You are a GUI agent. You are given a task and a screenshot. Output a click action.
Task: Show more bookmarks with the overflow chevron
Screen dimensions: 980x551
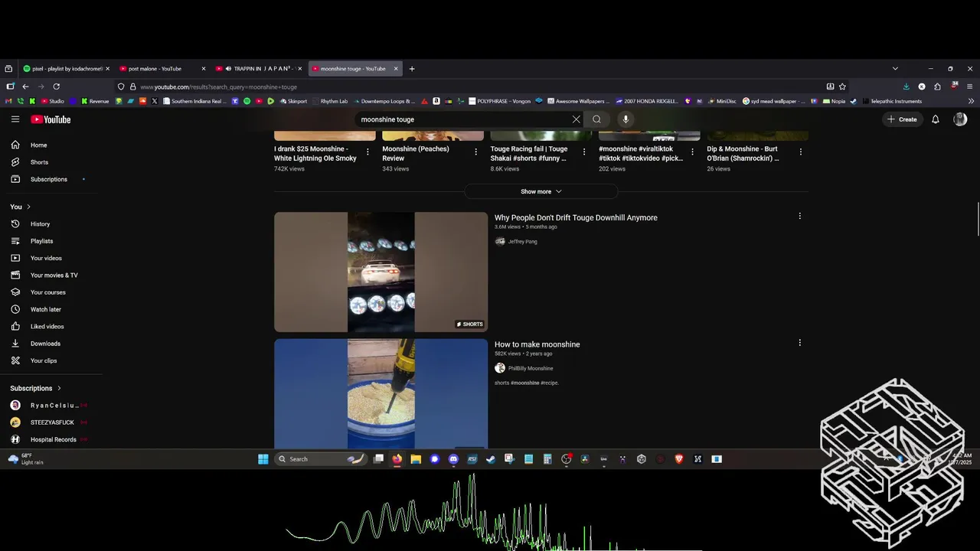click(972, 101)
